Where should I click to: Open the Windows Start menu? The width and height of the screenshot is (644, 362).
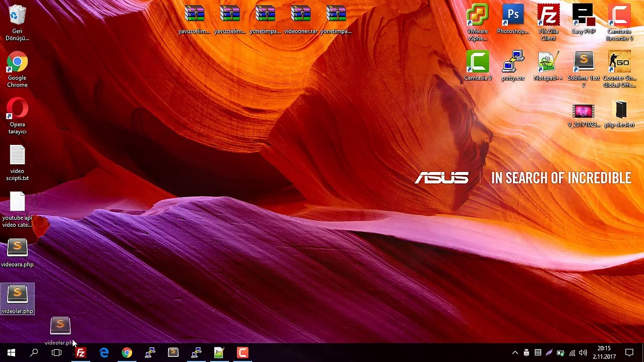(x=11, y=353)
